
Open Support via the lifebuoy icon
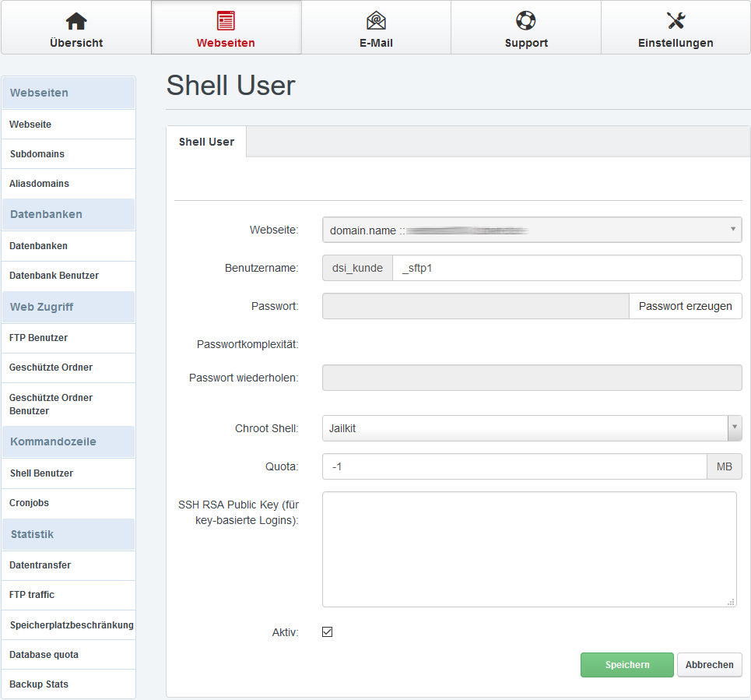526,21
